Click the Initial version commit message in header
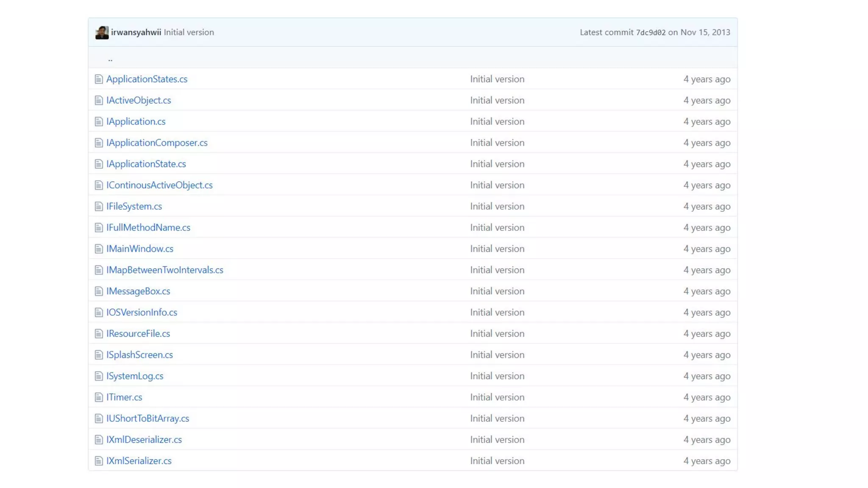 pos(189,32)
